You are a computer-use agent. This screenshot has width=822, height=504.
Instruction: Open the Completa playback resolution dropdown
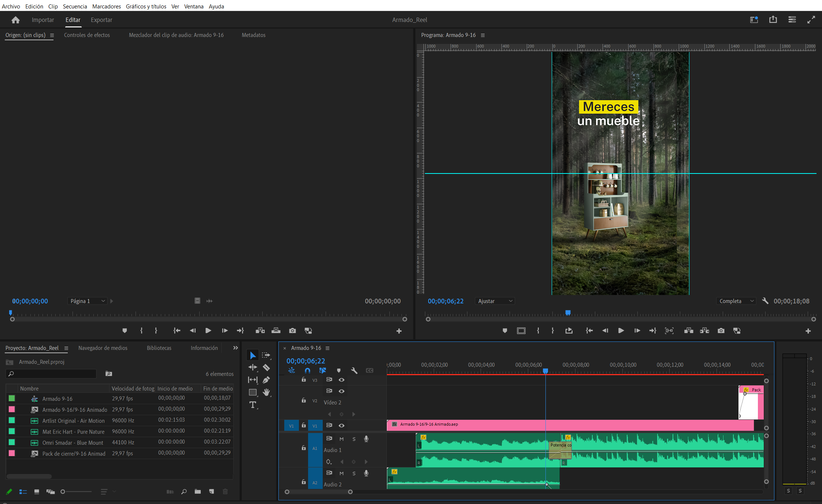736,301
